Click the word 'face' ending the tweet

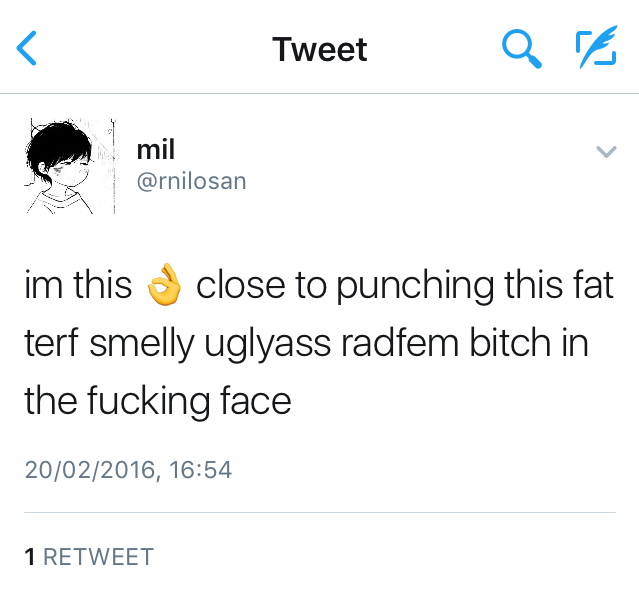pyautogui.click(x=256, y=400)
